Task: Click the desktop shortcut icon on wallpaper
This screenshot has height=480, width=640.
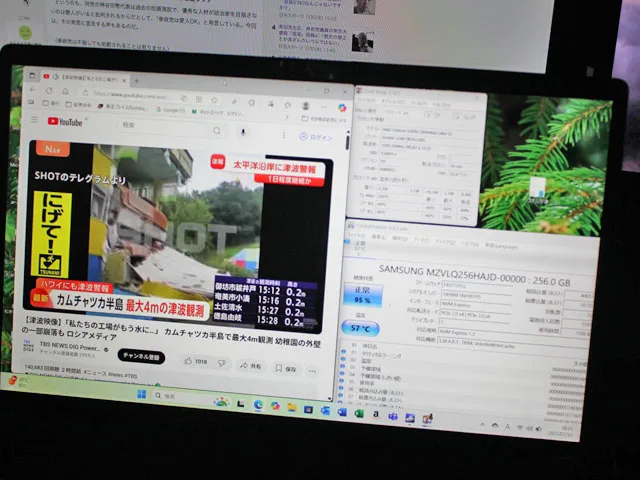Action: 538,189
